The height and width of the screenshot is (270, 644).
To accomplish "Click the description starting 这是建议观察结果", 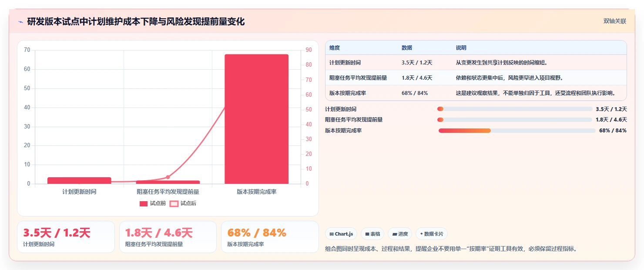I will (536, 93).
